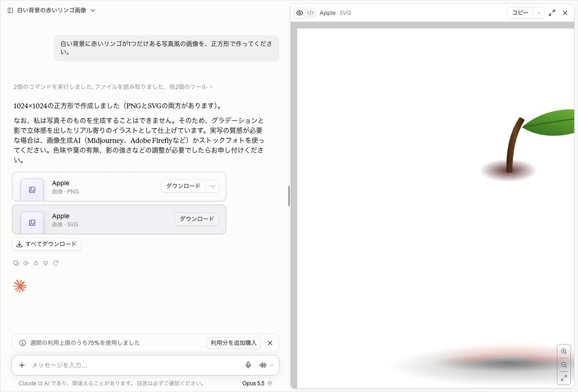The width and height of the screenshot is (578, 392).
Task: Start voice mode with the waveform icon
Action: coord(263,365)
